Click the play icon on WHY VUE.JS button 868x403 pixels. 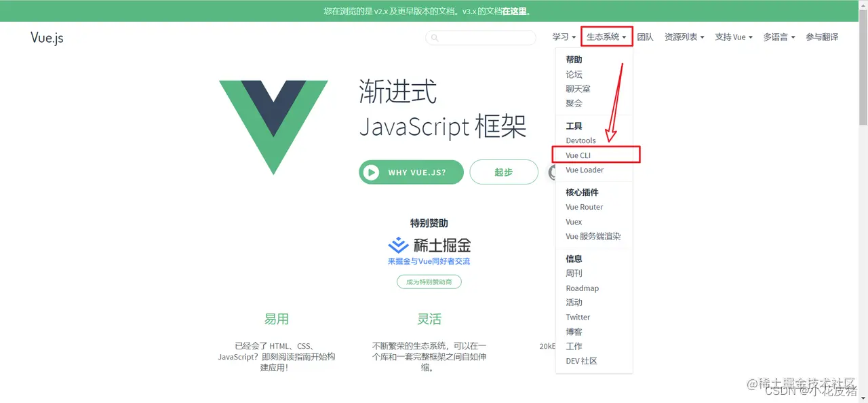(371, 172)
